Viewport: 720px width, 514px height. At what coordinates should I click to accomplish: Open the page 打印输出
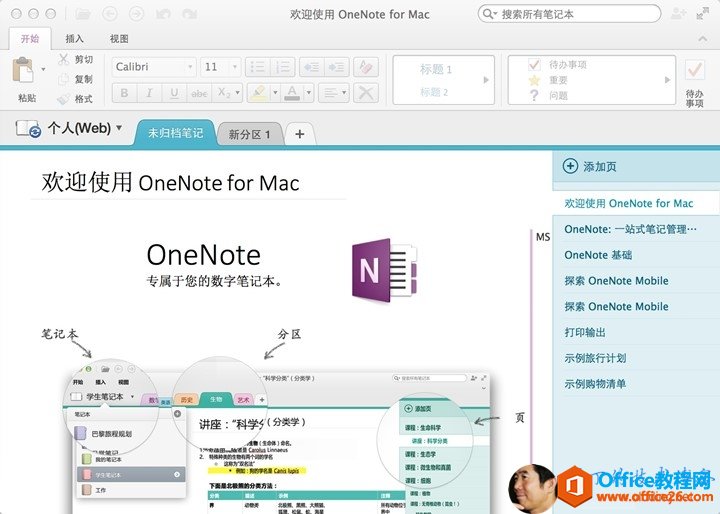pyautogui.click(x=636, y=332)
